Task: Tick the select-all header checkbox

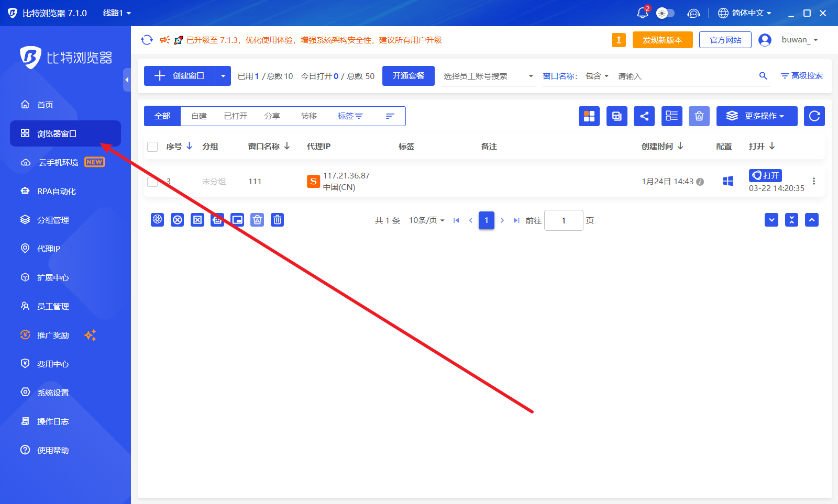Action: click(x=152, y=147)
